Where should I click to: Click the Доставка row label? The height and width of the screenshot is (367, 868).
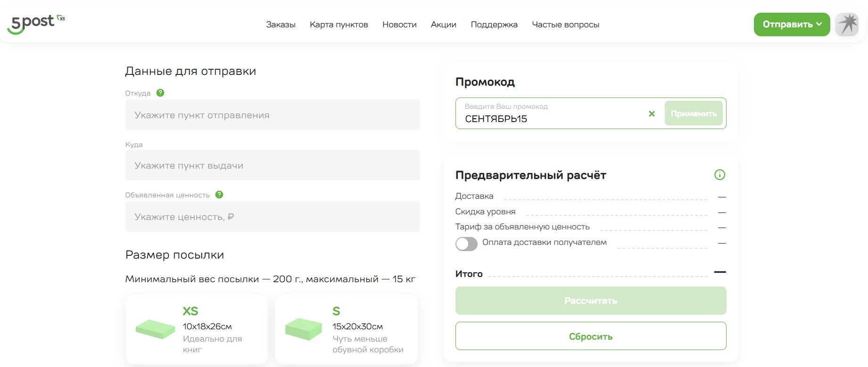tap(474, 196)
